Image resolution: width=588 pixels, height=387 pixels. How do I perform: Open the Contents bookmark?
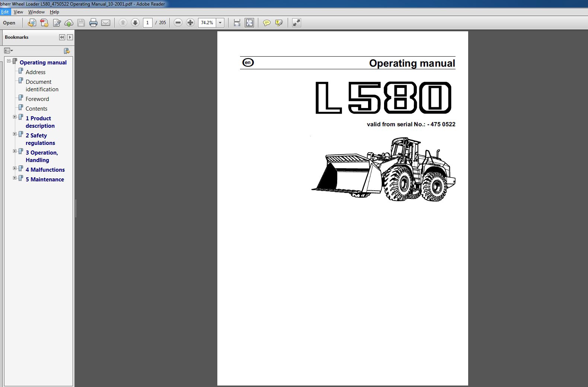click(36, 109)
